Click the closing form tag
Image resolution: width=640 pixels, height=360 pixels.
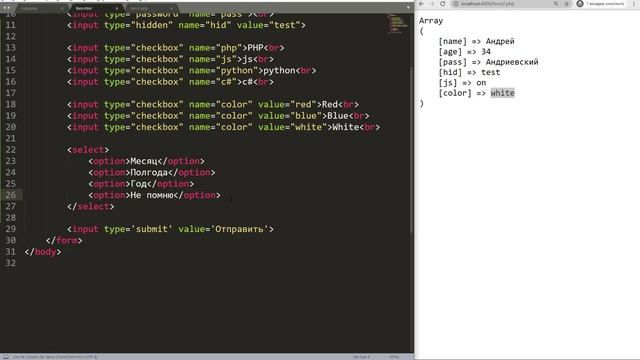pyautogui.click(x=64, y=240)
